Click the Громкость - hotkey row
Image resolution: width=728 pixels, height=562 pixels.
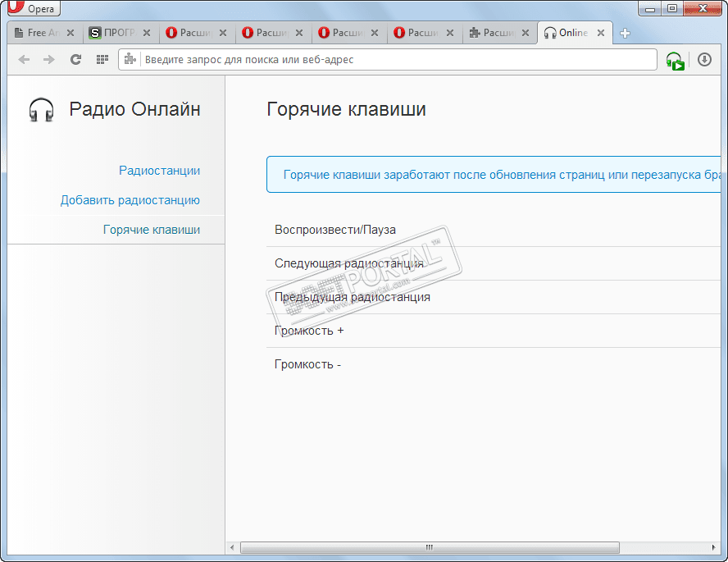click(493, 364)
